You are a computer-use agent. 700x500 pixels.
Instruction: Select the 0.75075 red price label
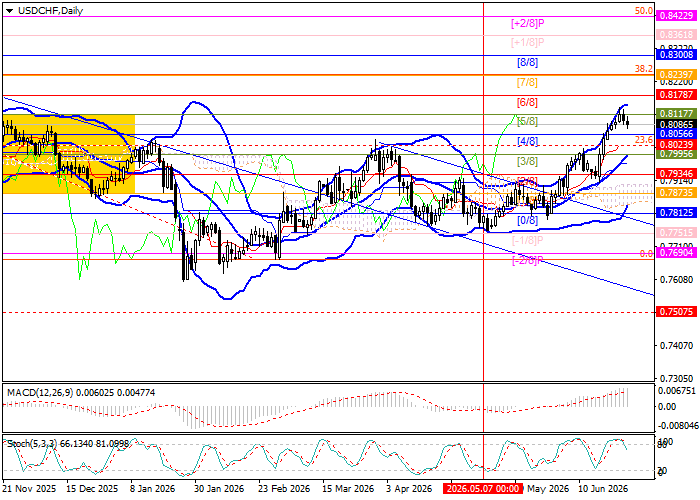click(676, 312)
